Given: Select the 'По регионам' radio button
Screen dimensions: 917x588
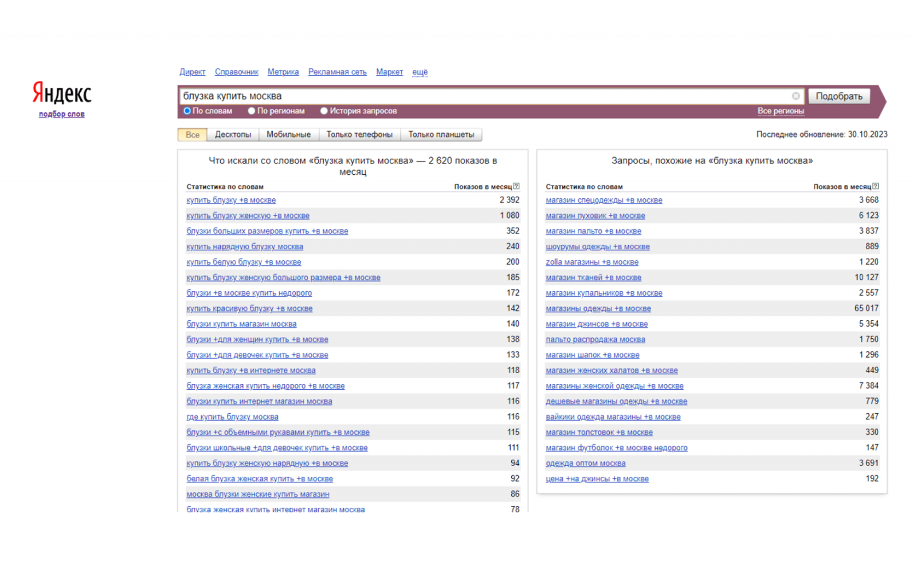Looking at the screenshot, I should (x=252, y=111).
